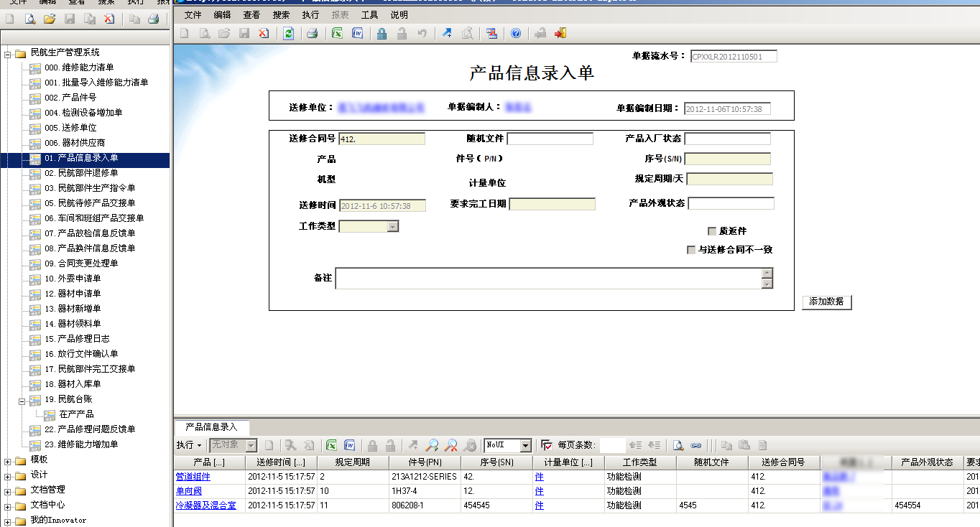Image resolution: width=980 pixels, height=527 pixels.
Task: Click the exit door icon with red arrow
Action: pos(560,33)
